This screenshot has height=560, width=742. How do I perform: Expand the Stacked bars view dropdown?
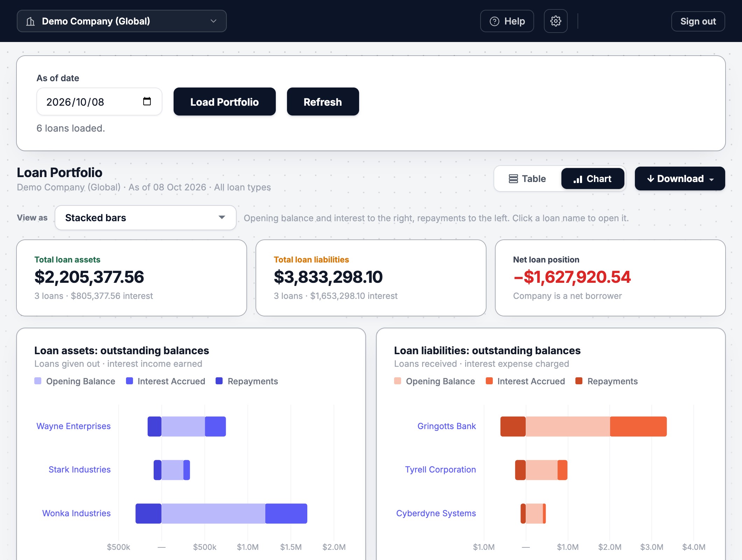[x=145, y=218]
